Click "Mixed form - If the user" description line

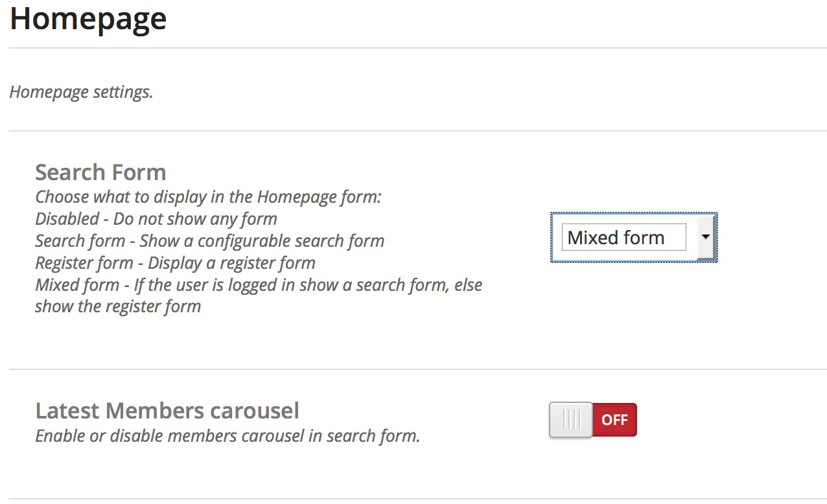click(259, 285)
